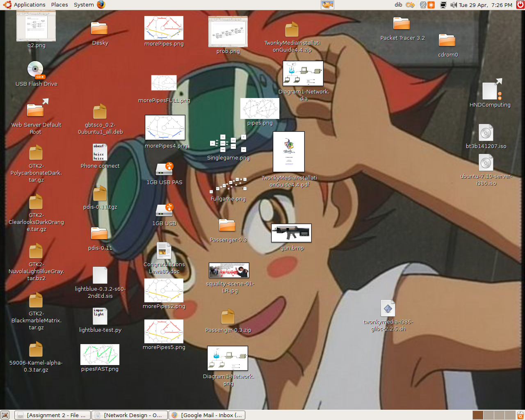Select the bt3b141207.iso disc image
This screenshot has height=420, width=525.
(486, 132)
